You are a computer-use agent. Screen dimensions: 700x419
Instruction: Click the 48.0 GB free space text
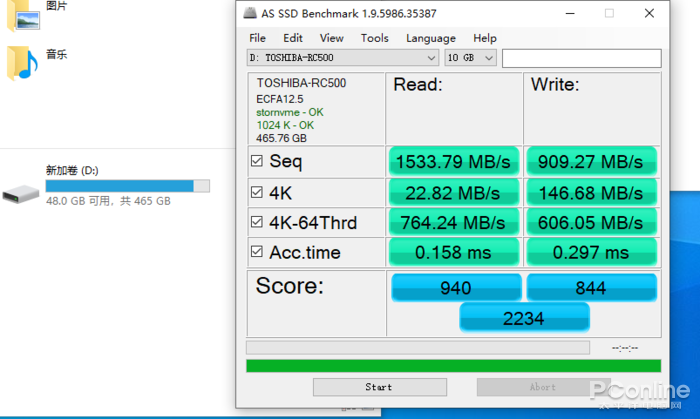point(108,201)
